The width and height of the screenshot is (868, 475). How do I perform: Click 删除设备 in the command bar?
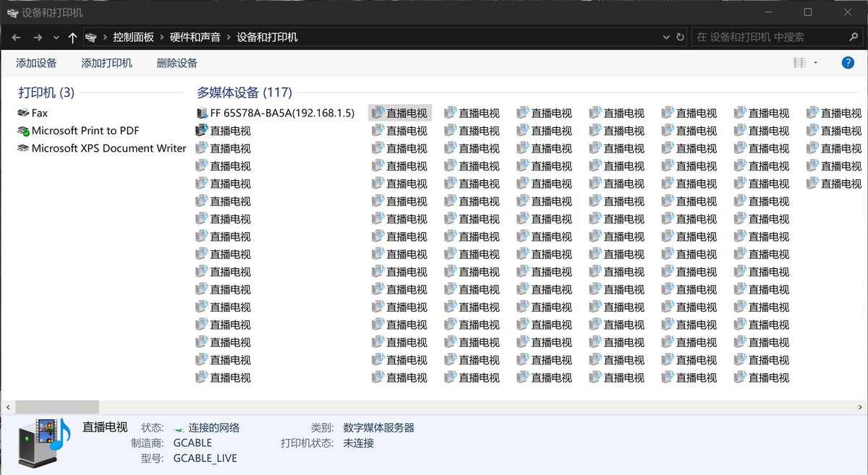click(177, 63)
